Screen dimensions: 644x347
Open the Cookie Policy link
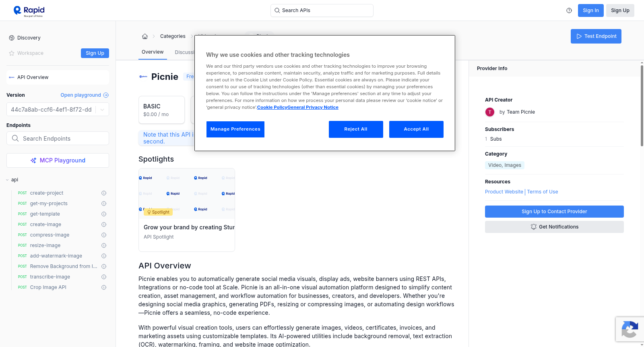(272, 108)
